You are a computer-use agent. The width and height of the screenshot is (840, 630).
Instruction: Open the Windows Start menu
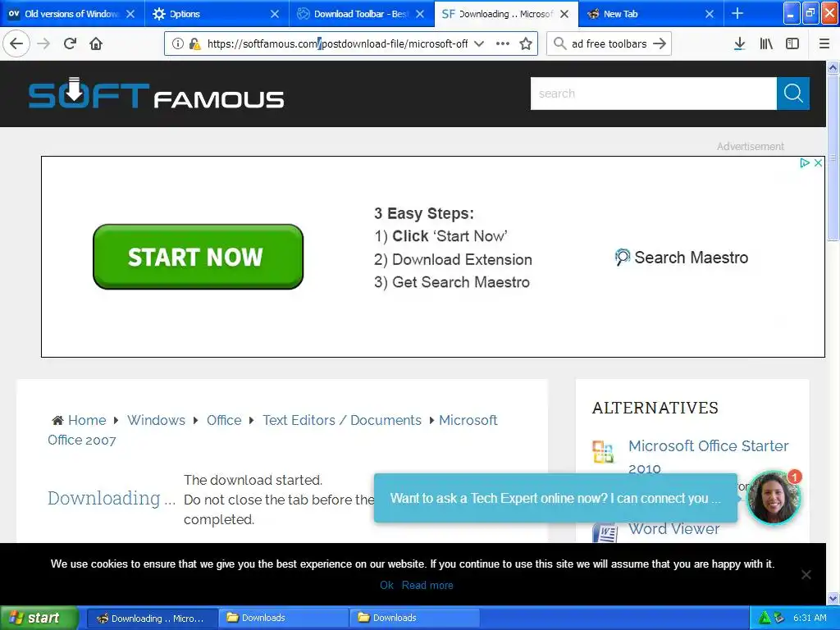coord(38,618)
